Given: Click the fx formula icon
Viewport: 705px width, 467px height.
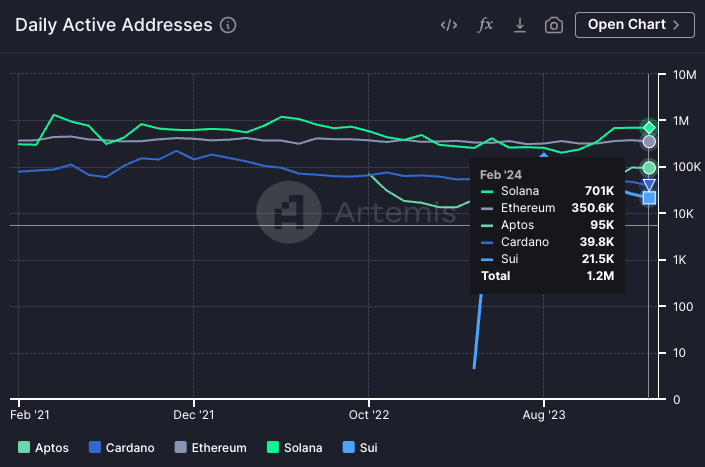Looking at the screenshot, I should [485, 25].
